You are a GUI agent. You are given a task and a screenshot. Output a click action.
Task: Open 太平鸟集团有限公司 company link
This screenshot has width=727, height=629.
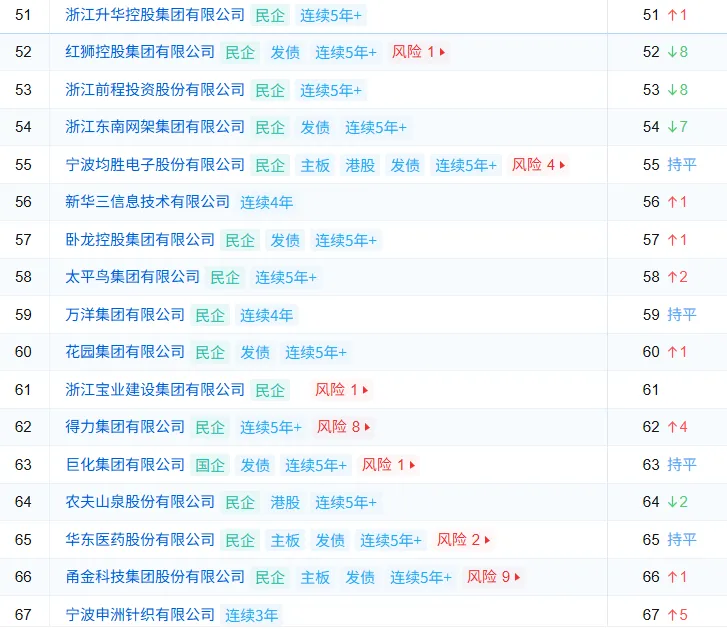pos(133,277)
